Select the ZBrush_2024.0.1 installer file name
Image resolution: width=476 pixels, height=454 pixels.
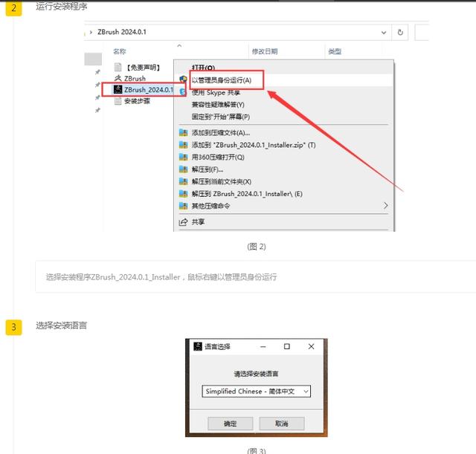pyautogui.click(x=149, y=89)
